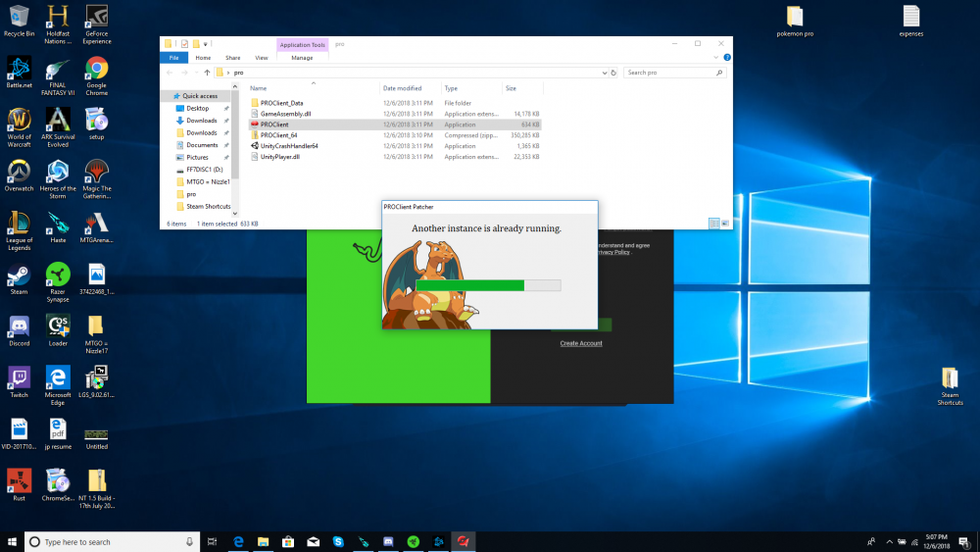This screenshot has width=980, height=552.
Task: Click the Create Account link
Action: pyautogui.click(x=581, y=343)
